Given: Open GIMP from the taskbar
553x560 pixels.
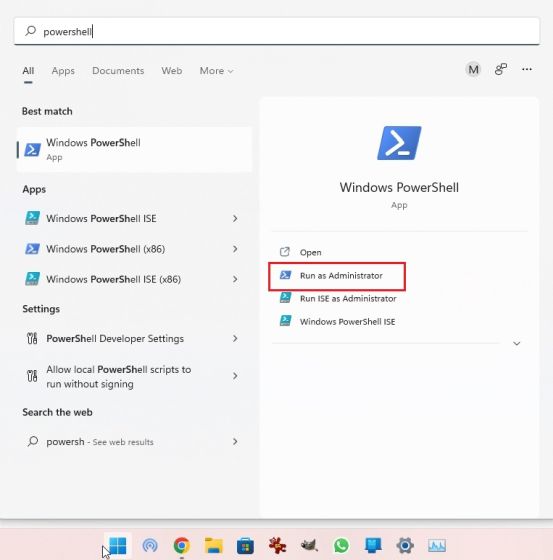Looking at the screenshot, I should coord(309,546).
